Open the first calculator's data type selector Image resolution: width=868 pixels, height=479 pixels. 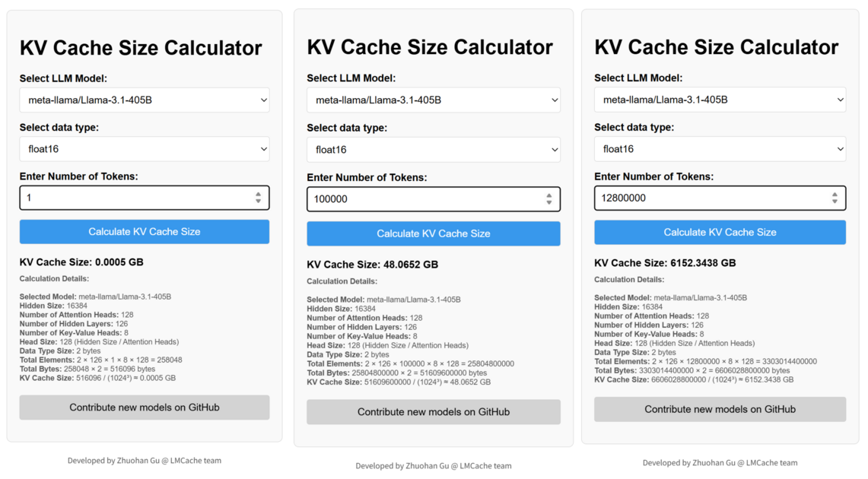coord(144,149)
